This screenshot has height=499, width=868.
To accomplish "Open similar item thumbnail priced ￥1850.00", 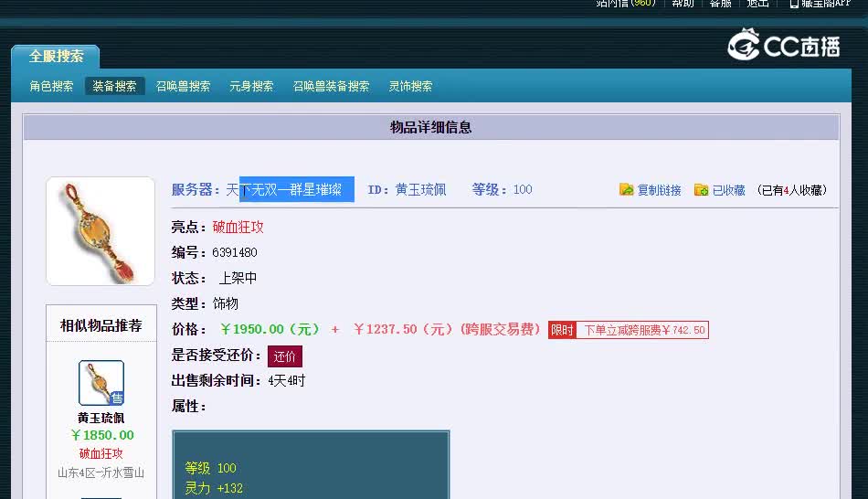I will coord(101,383).
